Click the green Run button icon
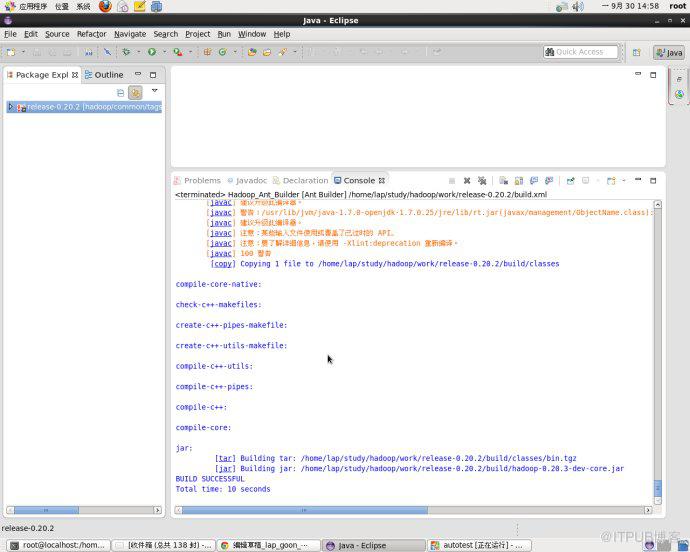 coord(152,52)
